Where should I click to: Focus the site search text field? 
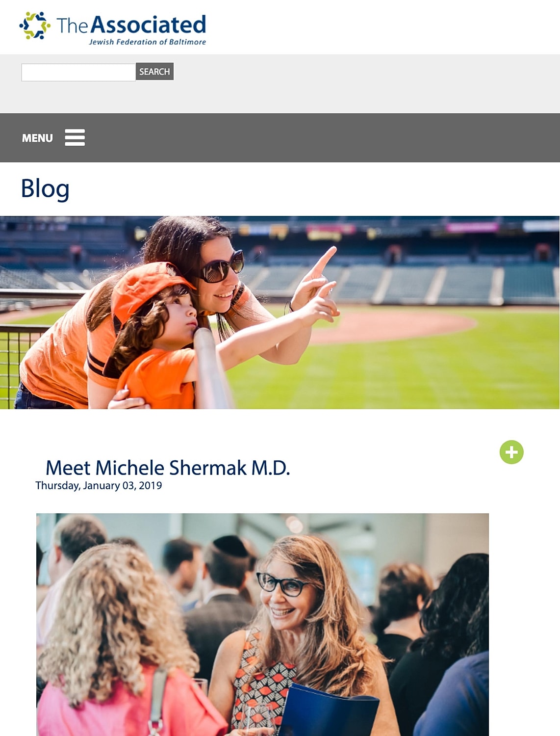pyautogui.click(x=78, y=72)
